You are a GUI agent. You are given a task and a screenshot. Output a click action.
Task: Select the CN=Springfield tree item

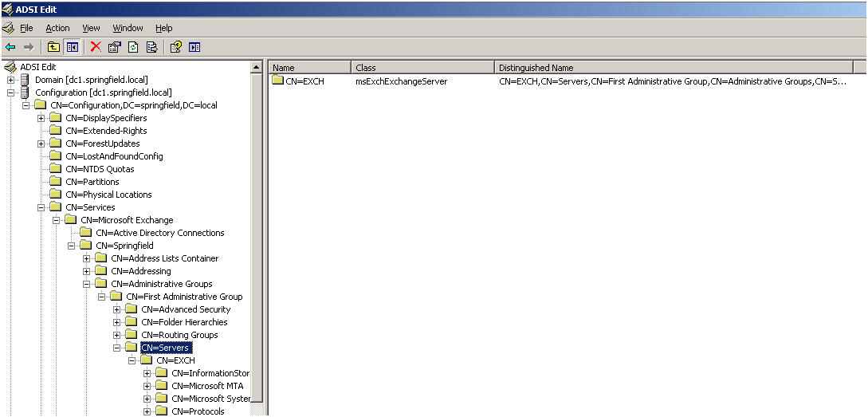point(124,246)
